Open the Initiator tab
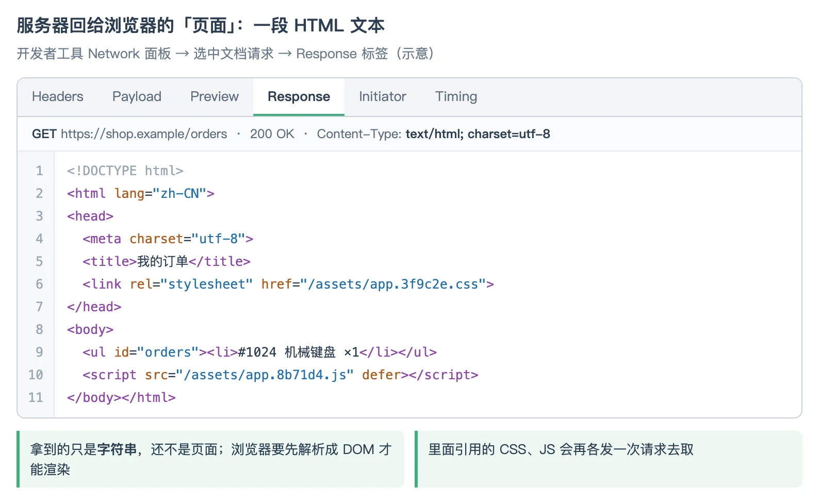Image resolution: width=819 pixels, height=504 pixels. click(x=383, y=97)
